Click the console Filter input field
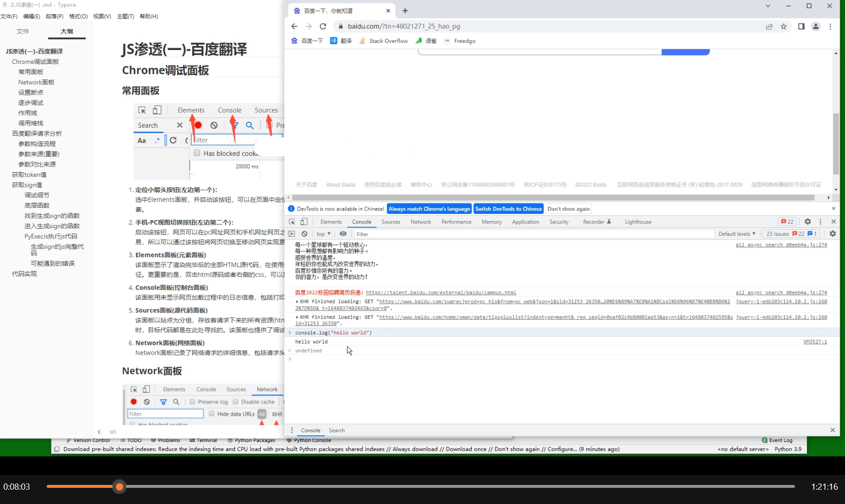 (x=534, y=234)
